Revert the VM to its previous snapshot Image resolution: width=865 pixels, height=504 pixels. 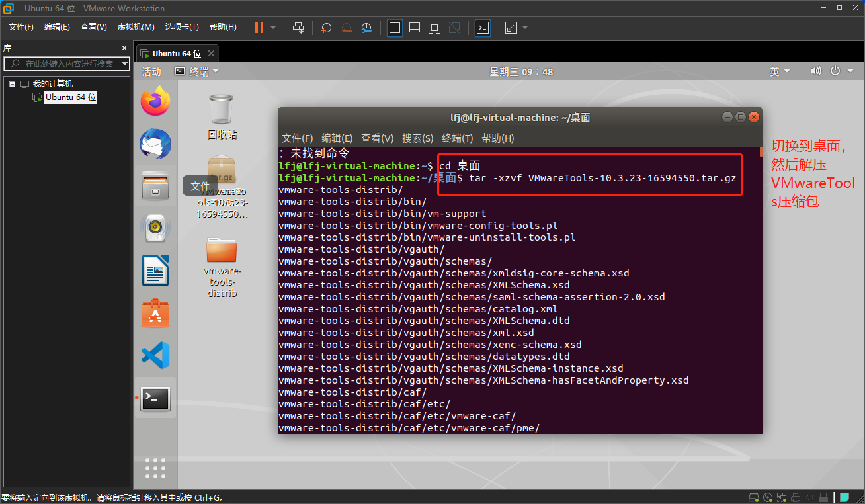pyautogui.click(x=347, y=28)
